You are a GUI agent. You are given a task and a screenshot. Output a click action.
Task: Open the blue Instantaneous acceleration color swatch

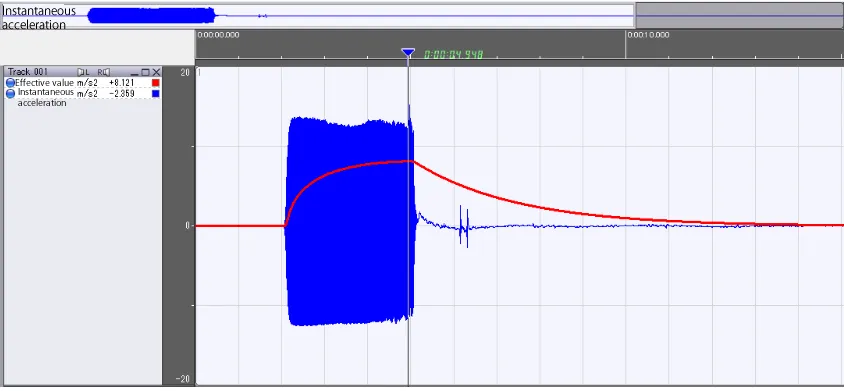pyautogui.click(x=156, y=94)
